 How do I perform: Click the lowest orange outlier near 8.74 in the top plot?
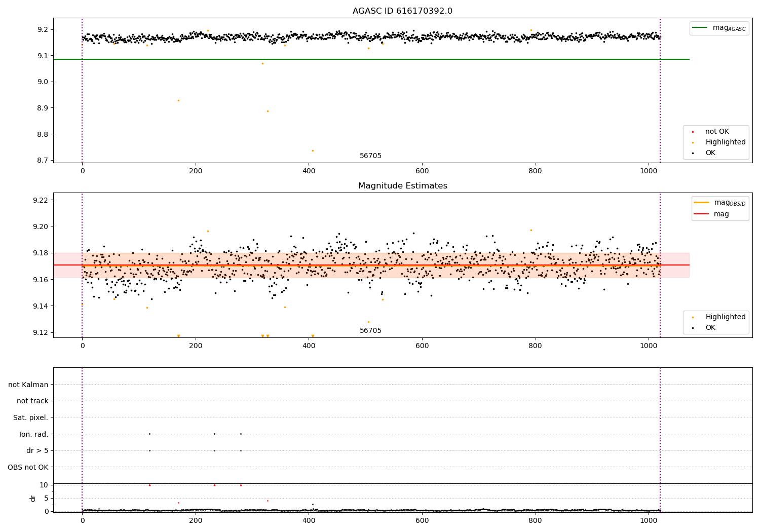(x=313, y=150)
